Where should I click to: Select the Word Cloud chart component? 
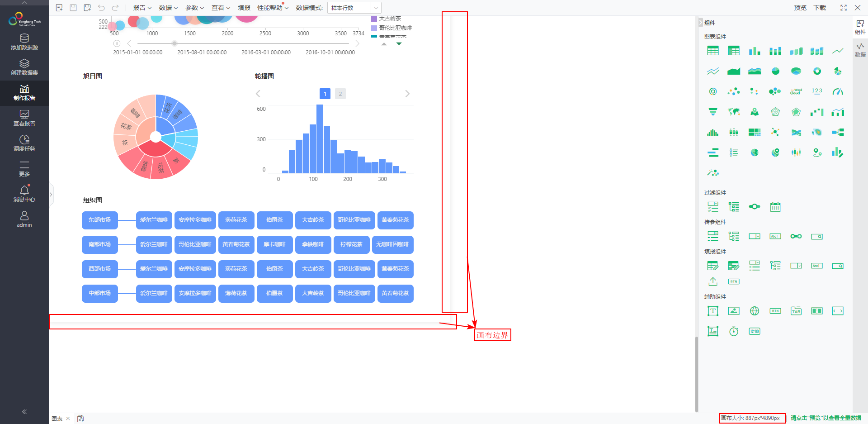point(796,91)
